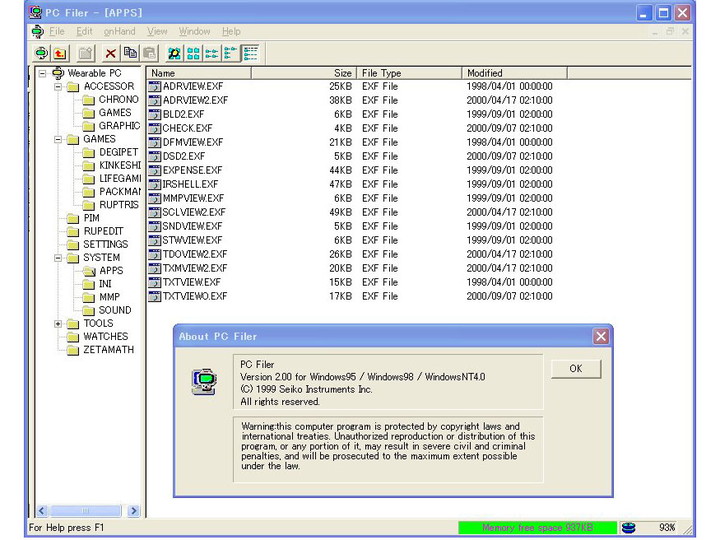Viewport: 720px width, 540px height.
Task: Switch to Large Icons view
Action: pyautogui.click(x=193, y=53)
